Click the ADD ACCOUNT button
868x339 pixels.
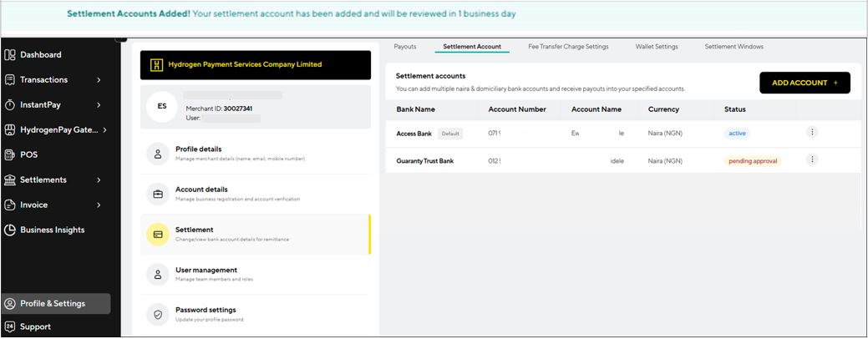(805, 83)
